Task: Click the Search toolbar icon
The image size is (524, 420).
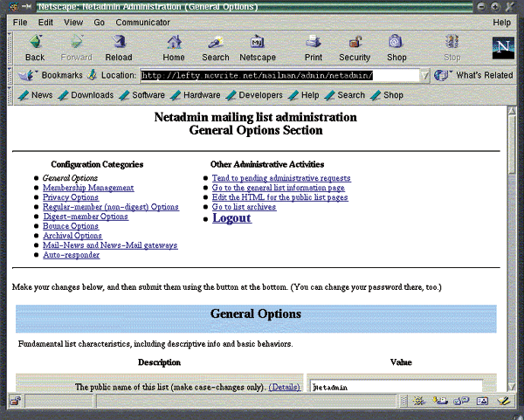Action: (216, 47)
